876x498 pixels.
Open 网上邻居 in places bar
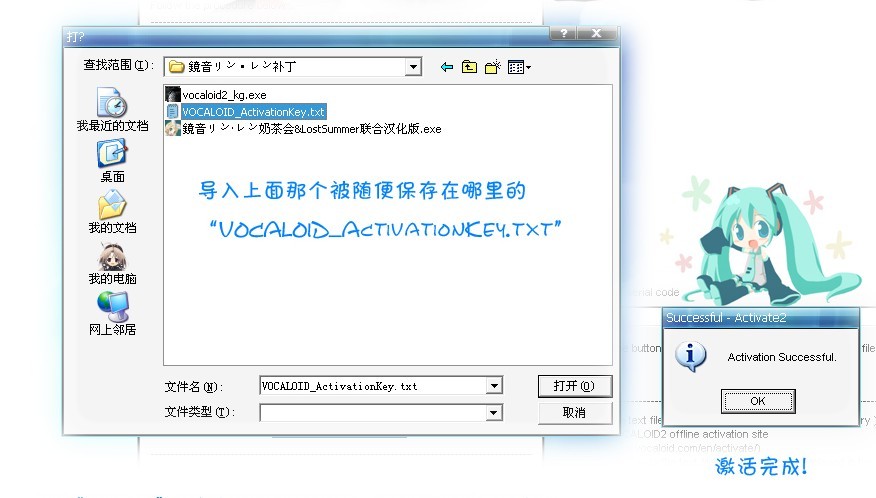tap(112, 314)
